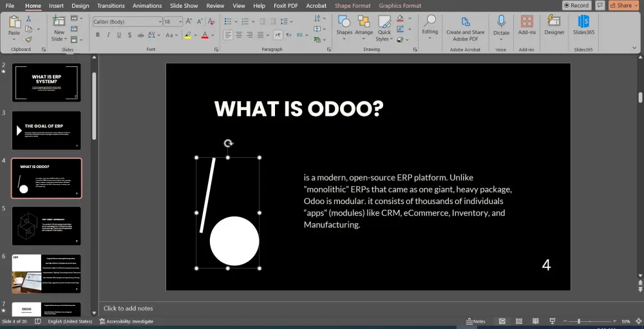Viewport: 644px width, 329px height.
Task: Click the Share button
Action: (x=623, y=5)
